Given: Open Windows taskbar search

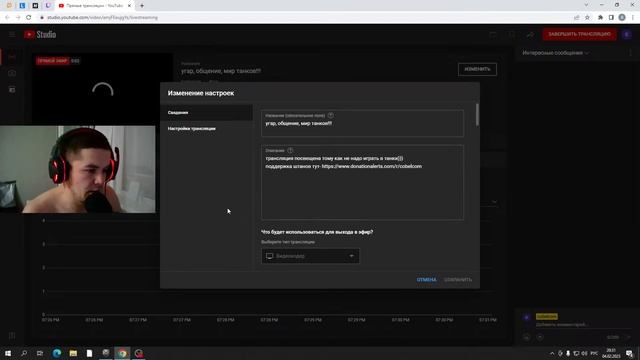Looking at the screenshot, I should point(24,353).
